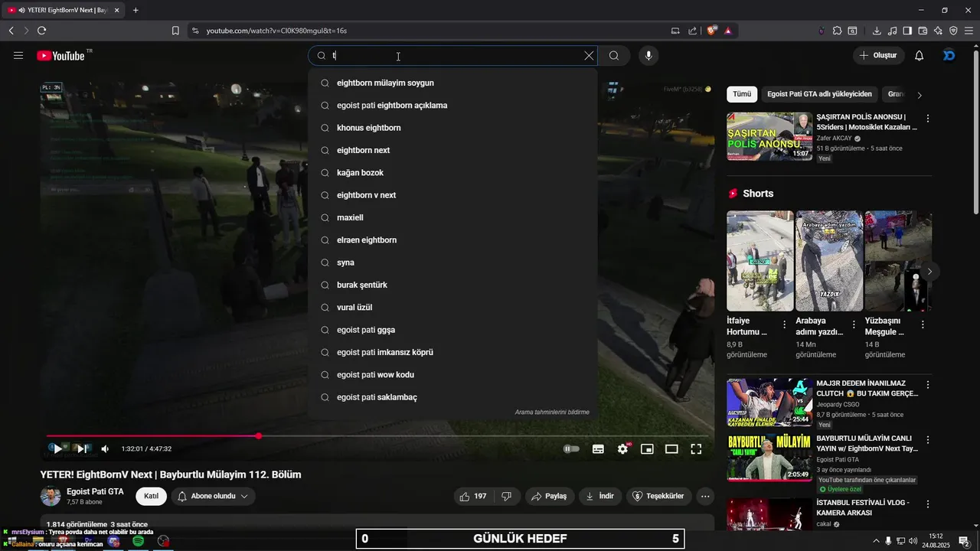Open options for BAYBURTLU MÜLAYİM CANLI YAYIN
The width and height of the screenshot is (980, 551).
pyautogui.click(x=928, y=442)
